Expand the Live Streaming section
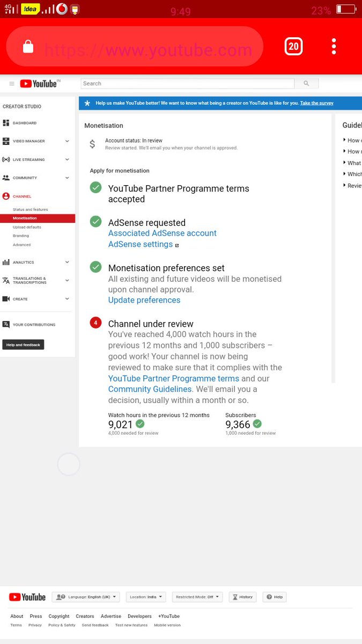362x644 pixels. 67,159
